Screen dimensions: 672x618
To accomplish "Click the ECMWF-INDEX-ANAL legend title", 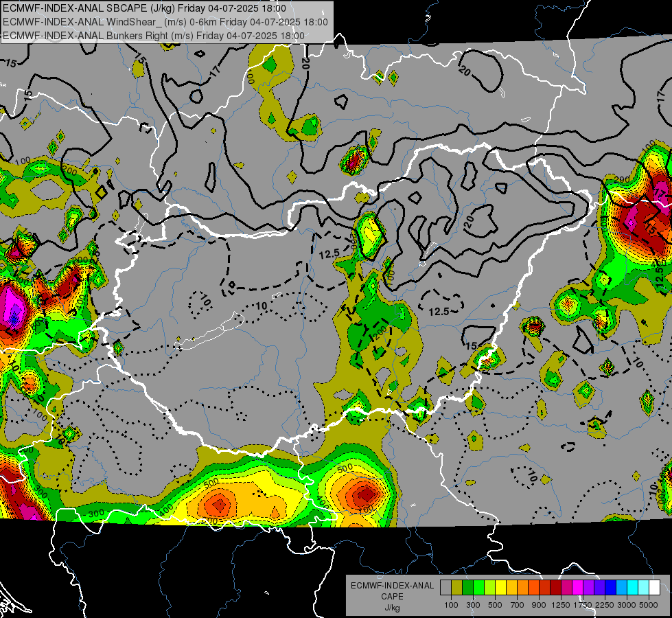I will click(x=392, y=586).
